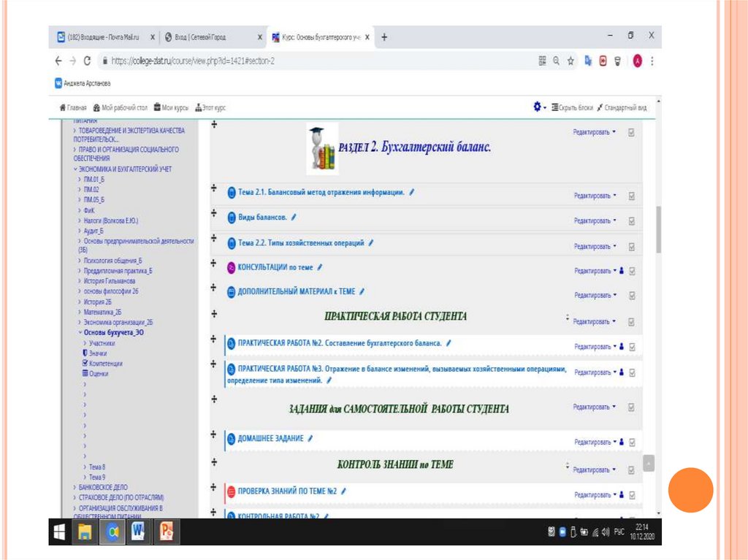Click the person icon in КОНСУЛЬТАЦИИ row
748x560 pixels.
[622, 270]
